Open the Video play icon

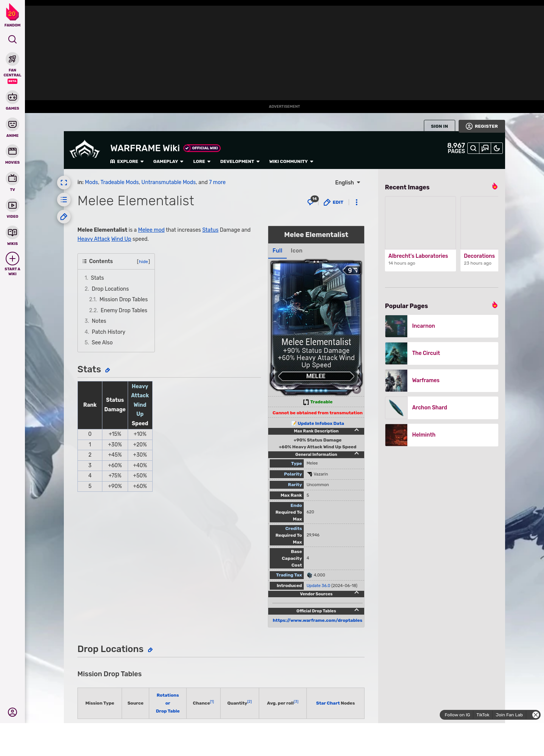click(12, 205)
